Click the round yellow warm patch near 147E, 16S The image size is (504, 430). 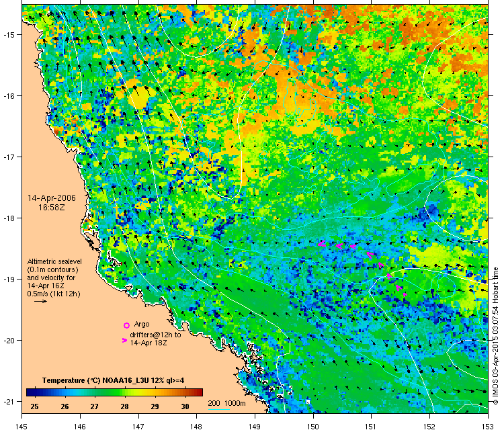coord(138,96)
